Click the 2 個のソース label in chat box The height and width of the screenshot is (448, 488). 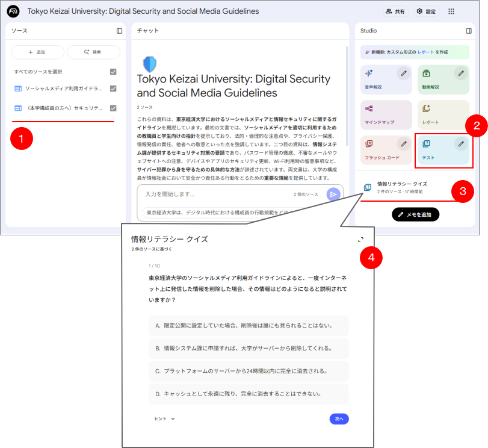point(306,194)
